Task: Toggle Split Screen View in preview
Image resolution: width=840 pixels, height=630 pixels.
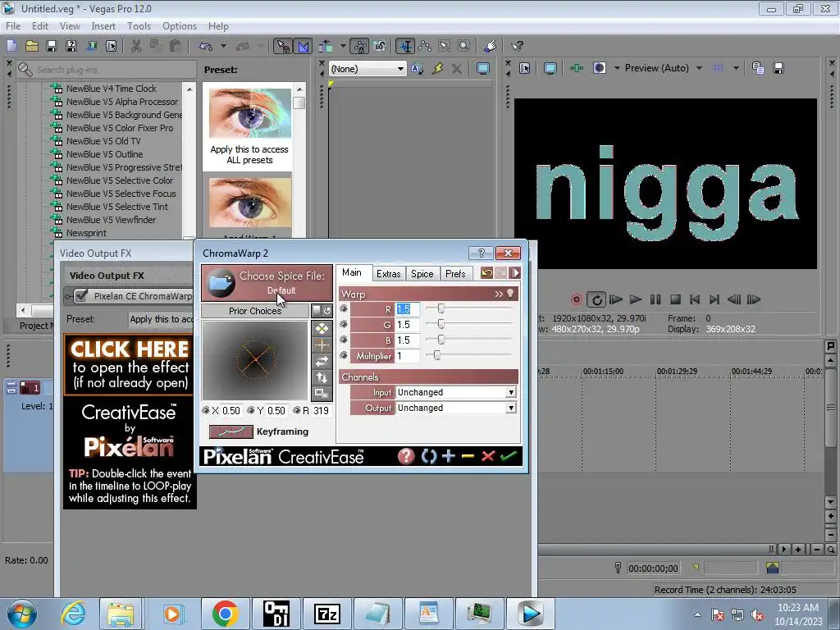Action: (600, 68)
